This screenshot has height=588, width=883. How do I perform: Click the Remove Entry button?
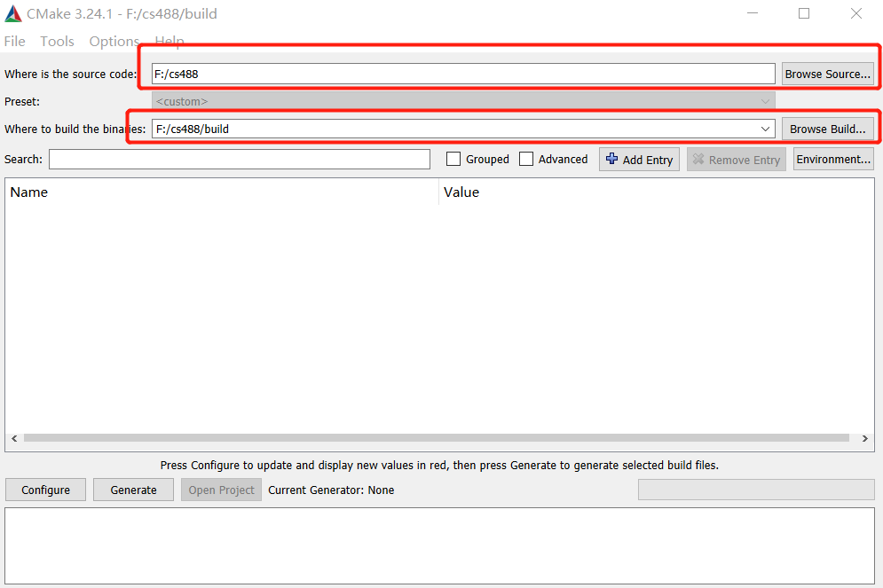pos(736,160)
